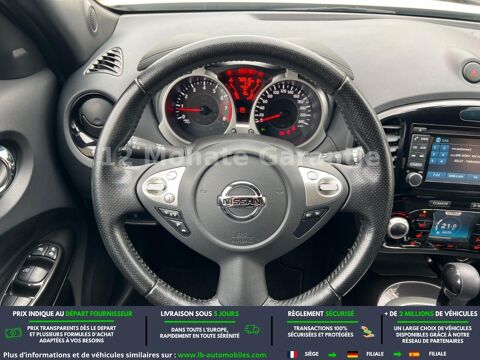Select the German flag icon
480x360 pixels.
tap(352, 354)
